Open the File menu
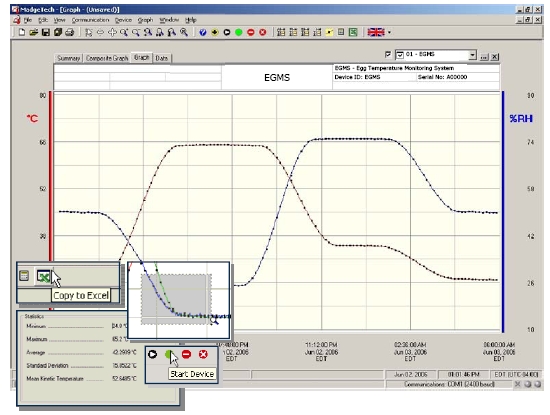The height and width of the screenshot is (415, 550). (x=28, y=20)
